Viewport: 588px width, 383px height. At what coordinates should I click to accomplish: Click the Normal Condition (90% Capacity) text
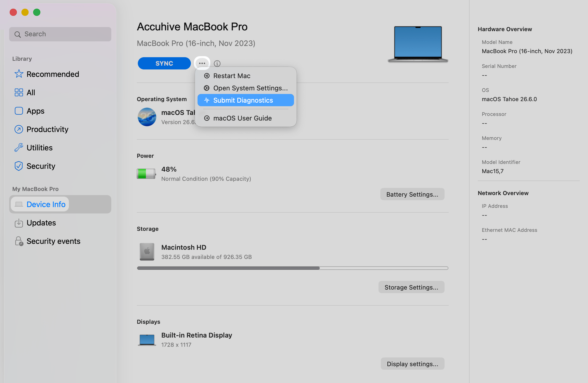(x=206, y=179)
